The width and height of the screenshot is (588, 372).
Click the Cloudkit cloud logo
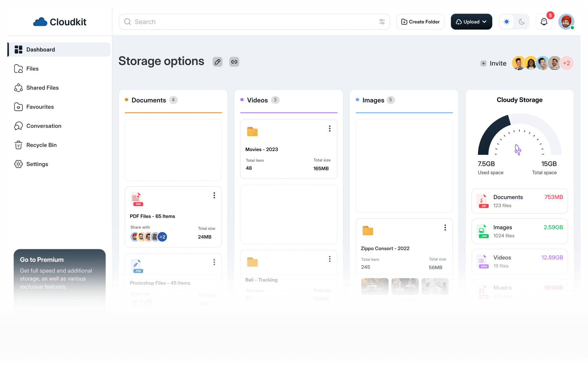tap(40, 22)
